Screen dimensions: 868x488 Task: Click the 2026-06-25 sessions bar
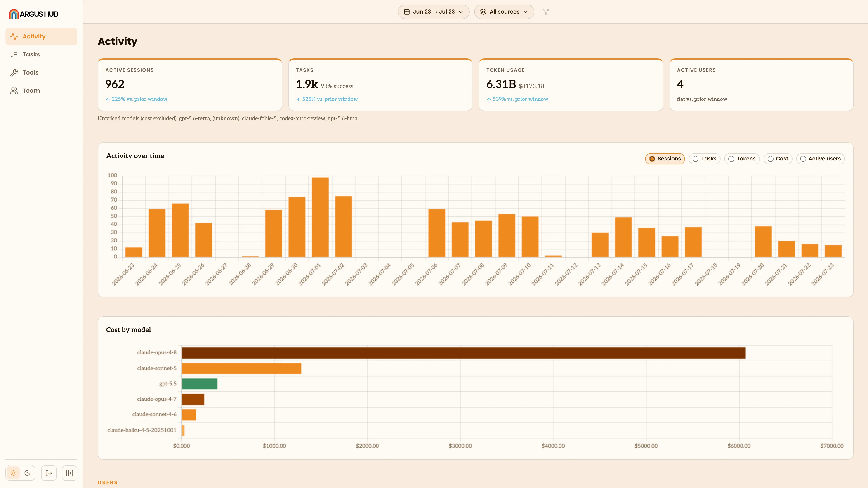pyautogui.click(x=180, y=230)
